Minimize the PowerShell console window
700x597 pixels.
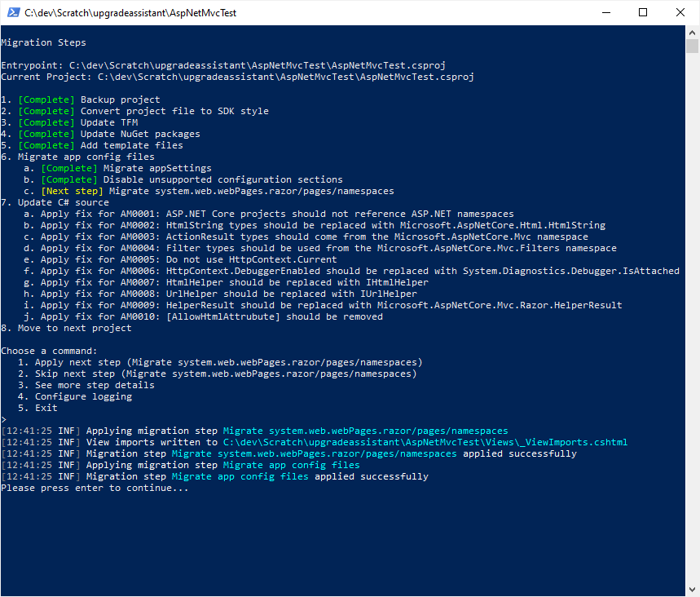[x=605, y=13]
